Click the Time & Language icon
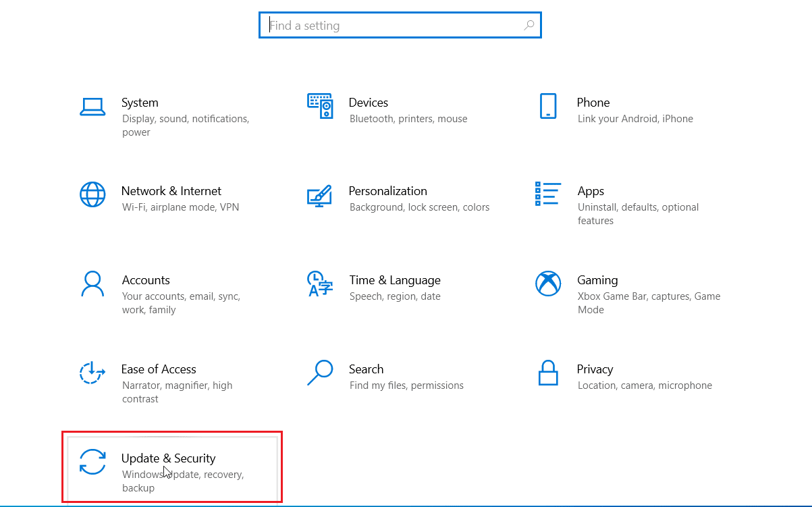The height and width of the screenshot is (507, 812). click(x=320, y=284)
